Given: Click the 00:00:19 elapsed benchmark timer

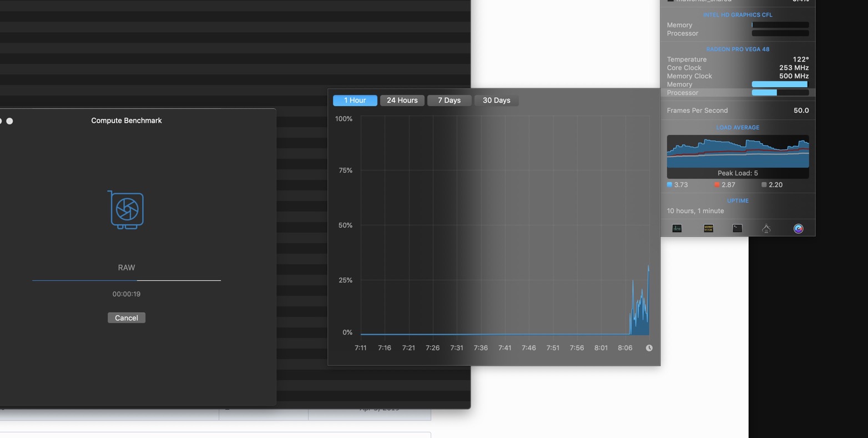Looking at the screenshot, I should click(x=127, y=294).
